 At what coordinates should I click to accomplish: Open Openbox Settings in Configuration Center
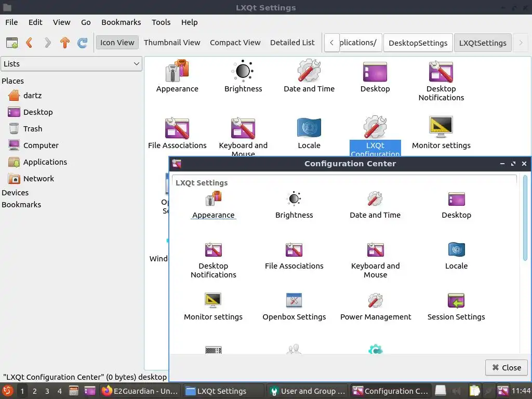click(294, 307)
